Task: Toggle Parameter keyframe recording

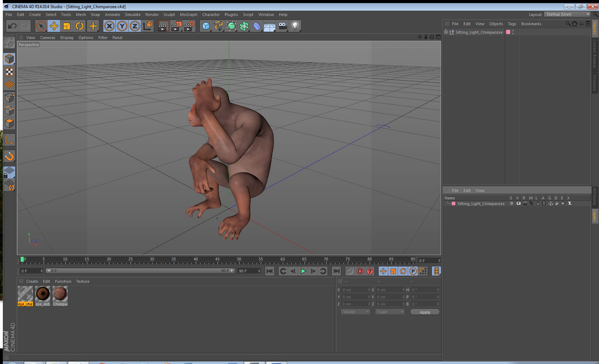Action: 413,271
